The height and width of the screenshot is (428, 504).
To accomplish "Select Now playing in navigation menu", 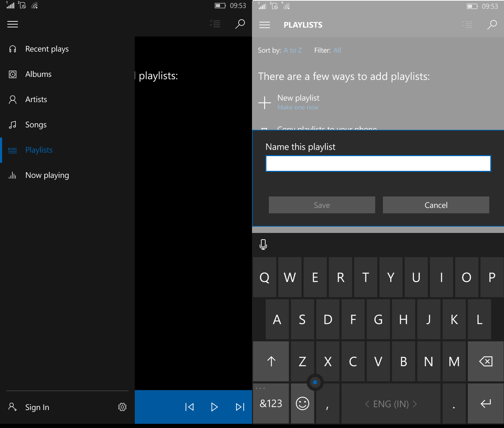I will pos(47,175).
